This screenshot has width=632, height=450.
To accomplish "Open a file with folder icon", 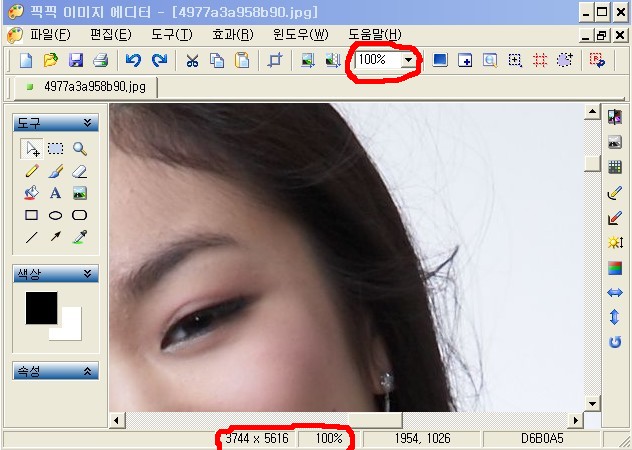I will click(x=51, y=61).
